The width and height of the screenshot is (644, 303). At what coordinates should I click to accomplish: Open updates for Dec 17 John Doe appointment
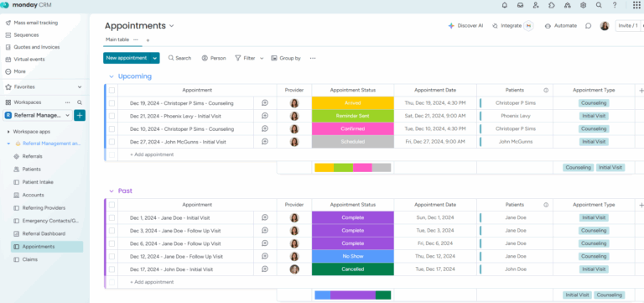click(x=265, y=269)
